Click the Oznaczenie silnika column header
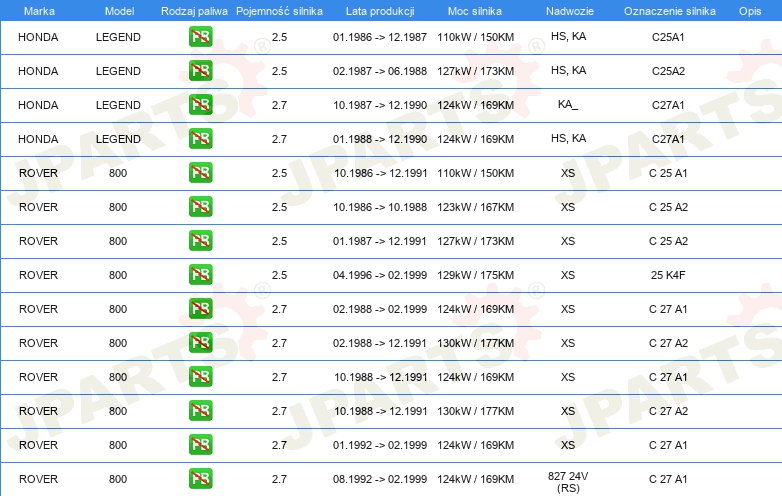Screen dimensions: 782x496 669,11
